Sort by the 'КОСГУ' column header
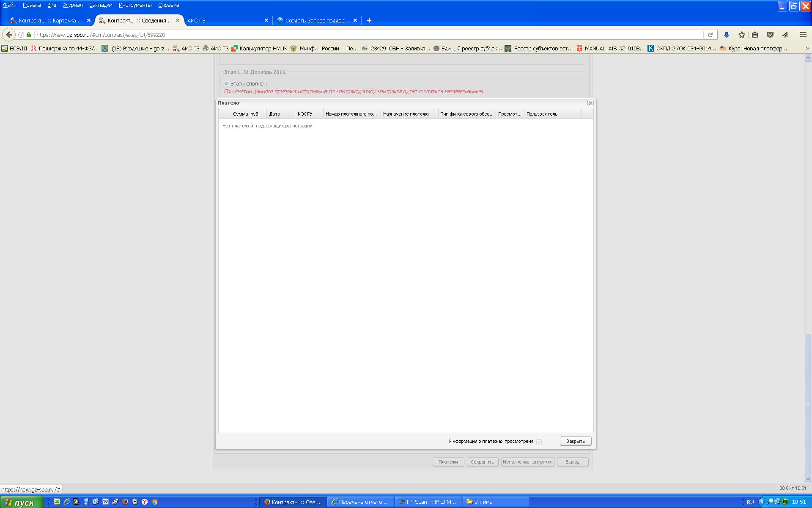Image resolution: width=812 pixels, height=508 pixels. tap(309, 114)
